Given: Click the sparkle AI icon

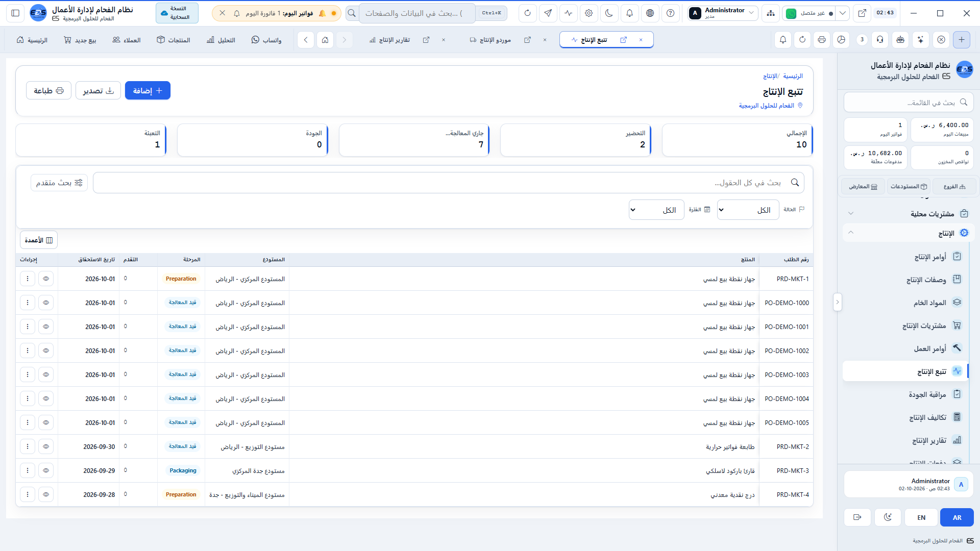Looking at the screenshot, I should tap(920, 40).
